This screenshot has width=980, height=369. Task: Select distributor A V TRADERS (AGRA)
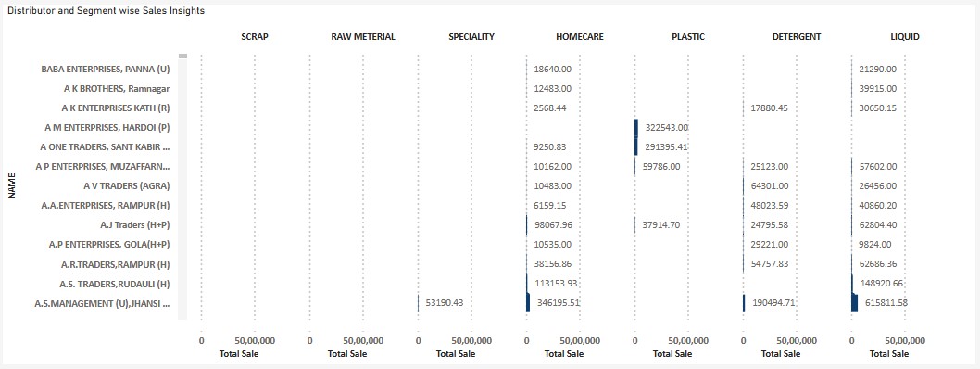[127, 185]
